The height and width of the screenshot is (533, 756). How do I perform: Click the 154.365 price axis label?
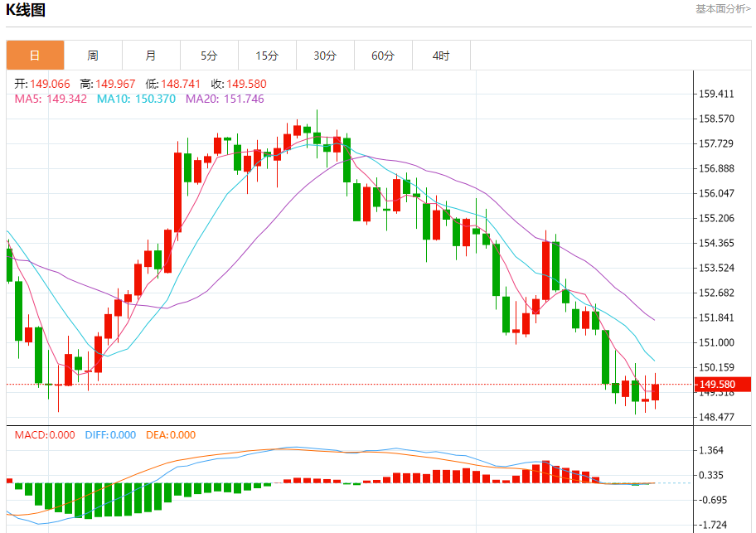point(716,244)
